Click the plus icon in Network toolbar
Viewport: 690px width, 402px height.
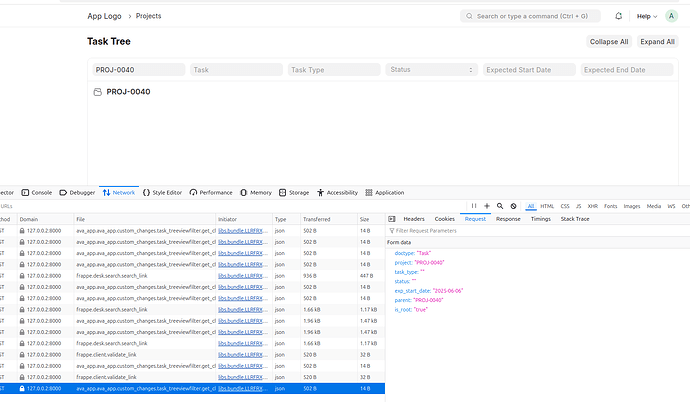pos(487,205)
